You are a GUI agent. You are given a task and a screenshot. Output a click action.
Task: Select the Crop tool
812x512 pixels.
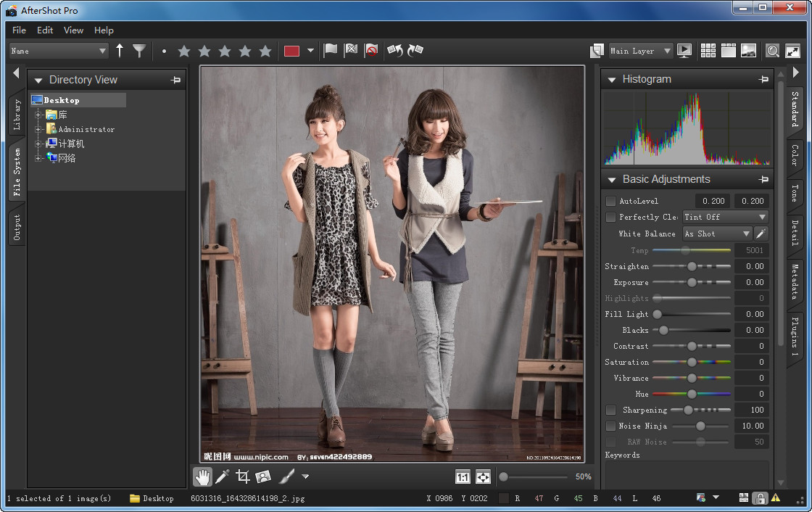(243, 476)
